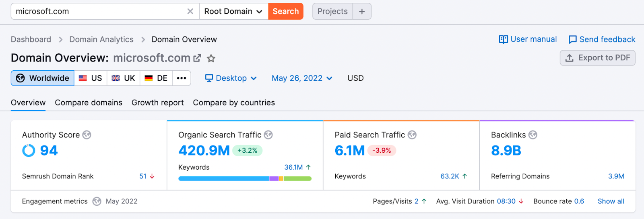The width and height of the screenshot is (644, 219).
Task: Show all engagement metrics
Action: [611, 201]
